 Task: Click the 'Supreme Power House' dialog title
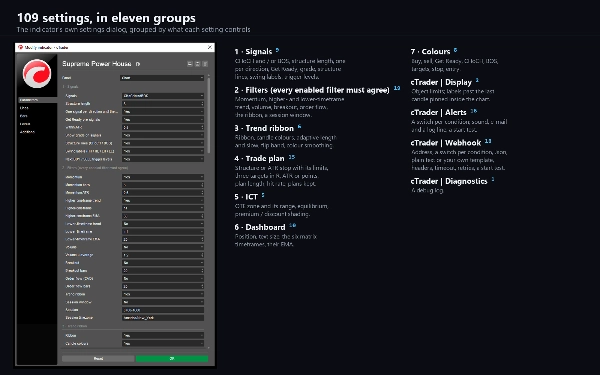tap(97, 64)
